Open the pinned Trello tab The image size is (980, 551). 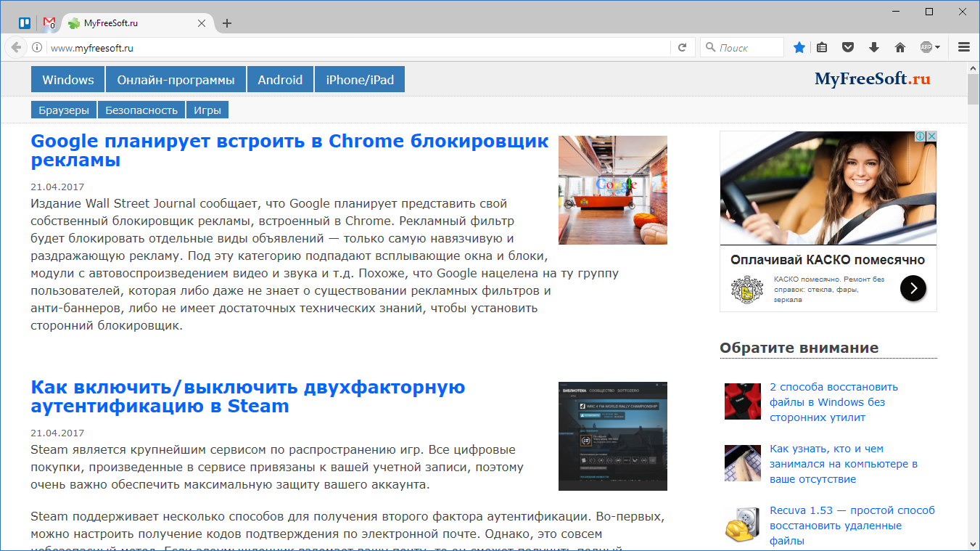click(25, 23)
